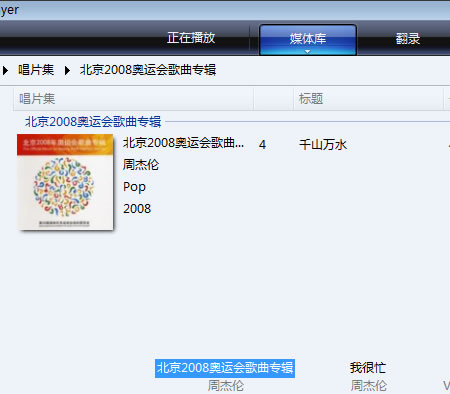The width and height of the screenshot is (450, 394).
Task: Click 周杰伦 under the highlighted album label
Action: [226, 386]
